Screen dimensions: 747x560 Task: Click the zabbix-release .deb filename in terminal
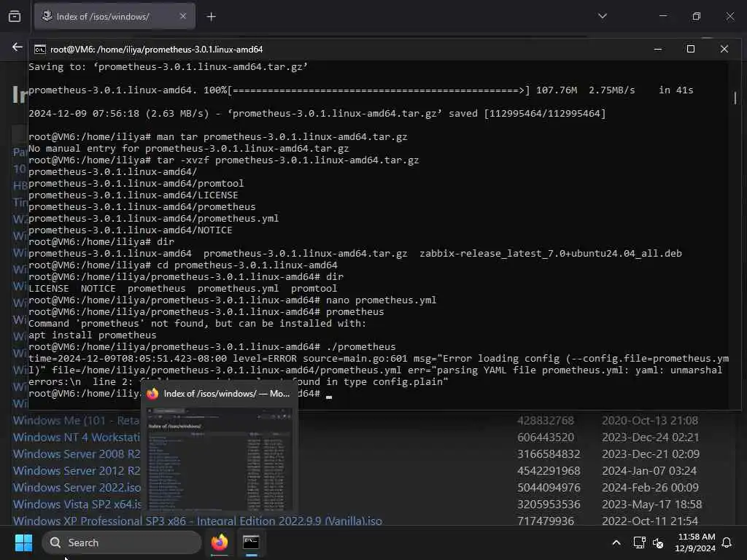(x=551, y=253)
